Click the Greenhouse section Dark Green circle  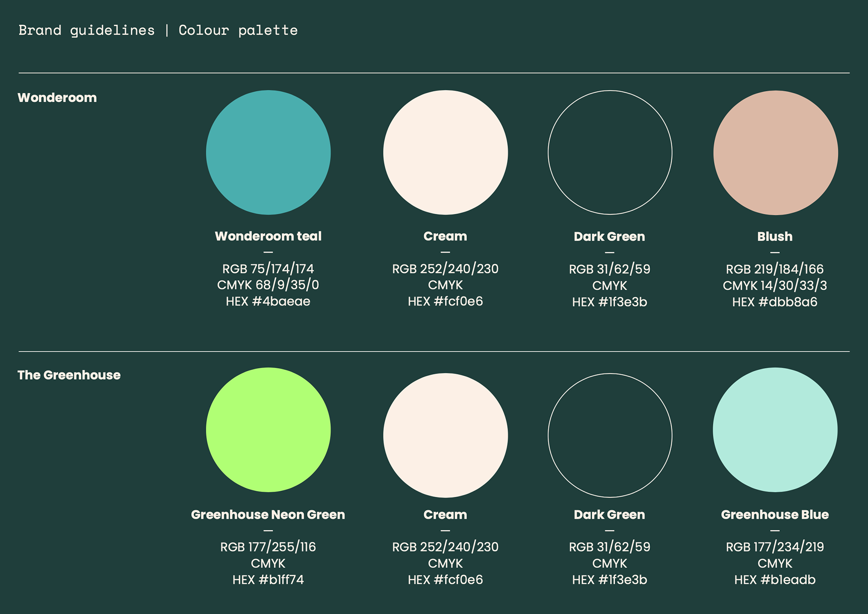[x=610, y=435]
